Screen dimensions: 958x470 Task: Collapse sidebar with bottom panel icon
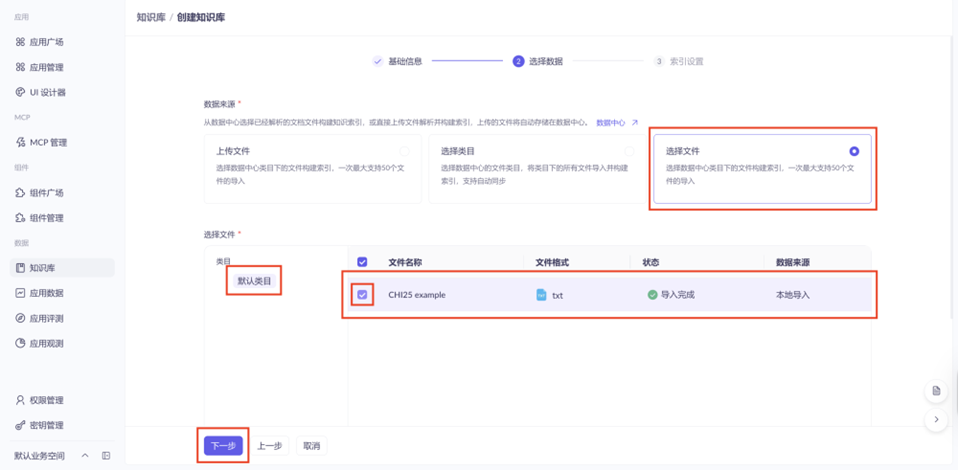click(106, 455)
